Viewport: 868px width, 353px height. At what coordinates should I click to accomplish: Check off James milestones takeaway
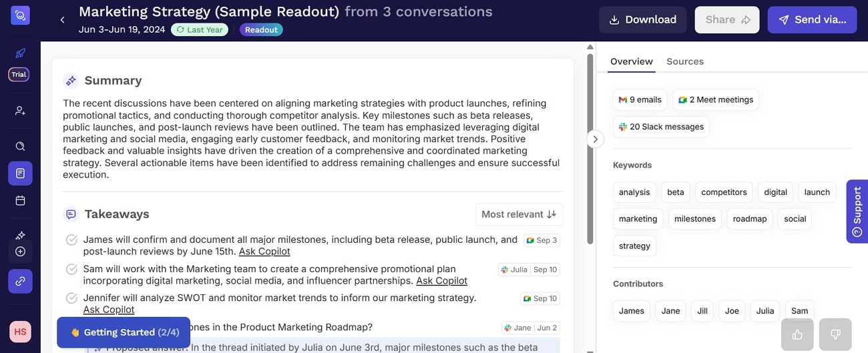[x=71, y=240]
